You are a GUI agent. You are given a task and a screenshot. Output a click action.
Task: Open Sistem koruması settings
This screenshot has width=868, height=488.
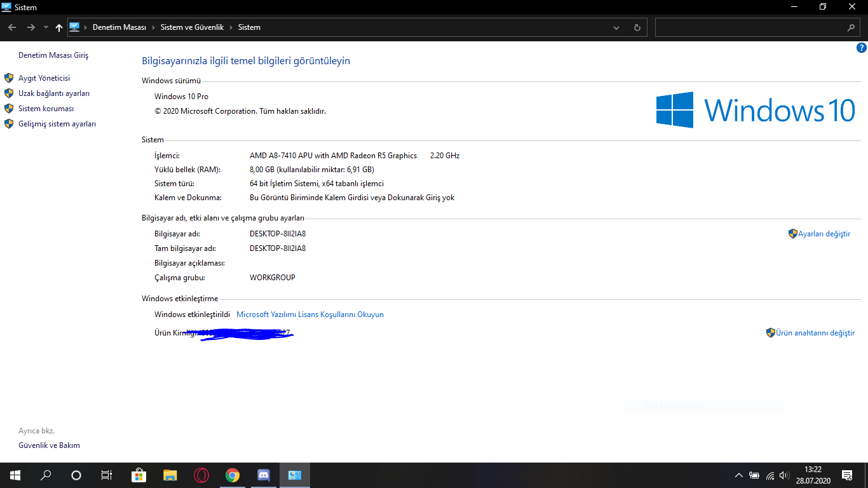click(x=46, y=109)
